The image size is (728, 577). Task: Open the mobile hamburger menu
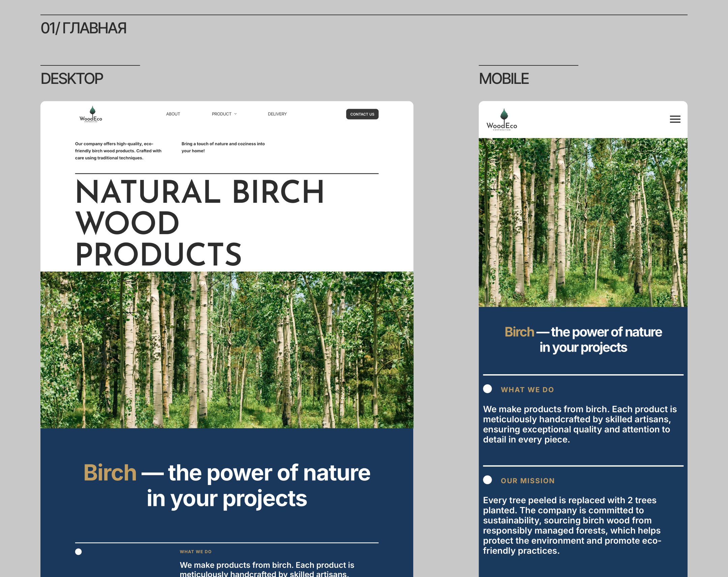pyautogui.click(x=675, y=120)
